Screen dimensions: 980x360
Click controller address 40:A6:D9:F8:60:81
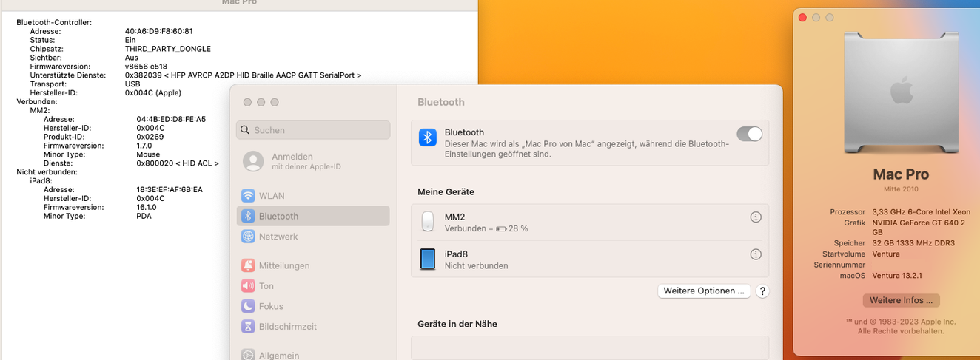coord(158,31)
